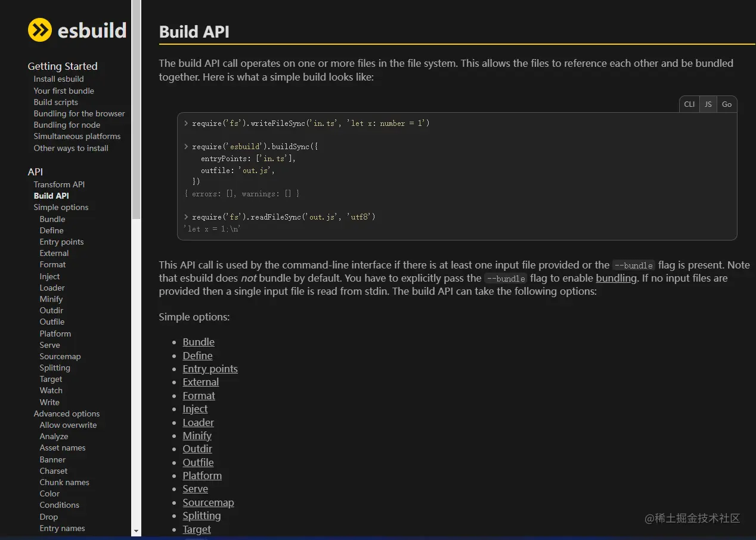
Task: Open Advanced options in sidebar
Action: pos(67,414)
